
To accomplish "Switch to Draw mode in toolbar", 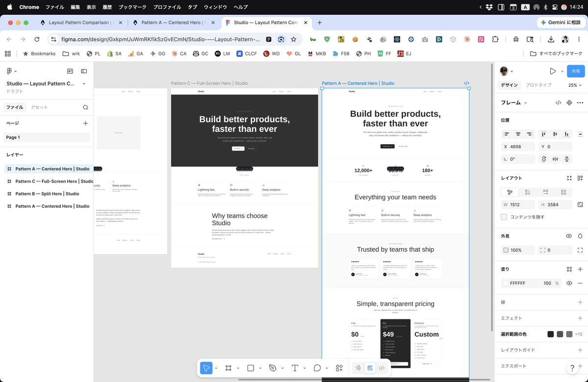I will tap(358, 368).
